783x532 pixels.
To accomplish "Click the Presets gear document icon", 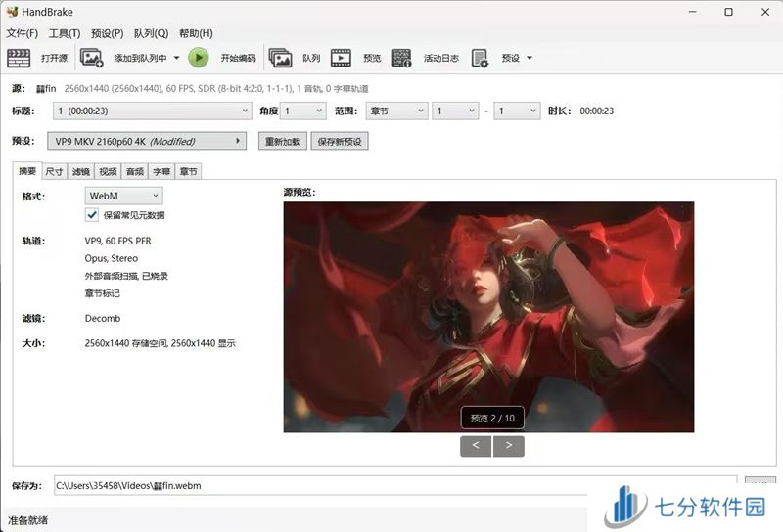I will click(480, 59).
